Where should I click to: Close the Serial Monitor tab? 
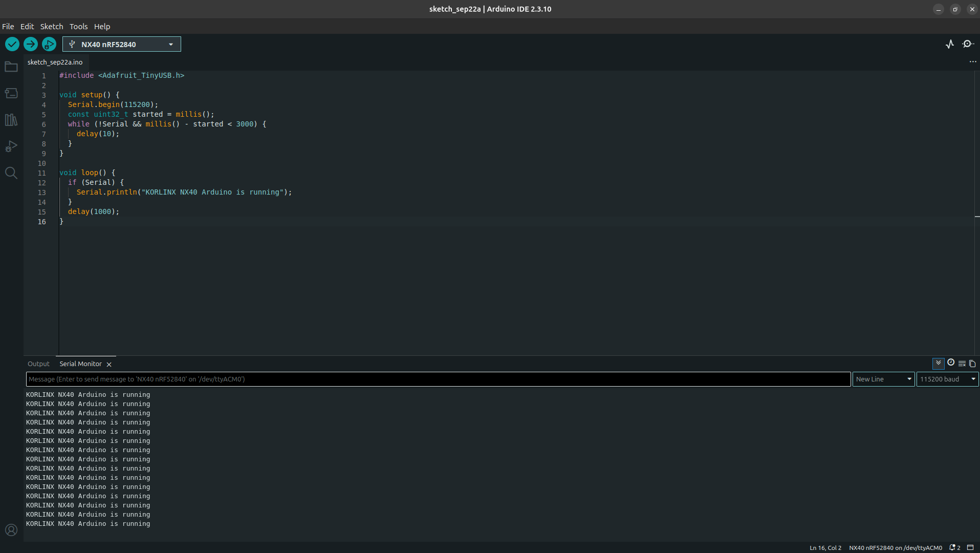pyautogui.click(x=109, y=364)
